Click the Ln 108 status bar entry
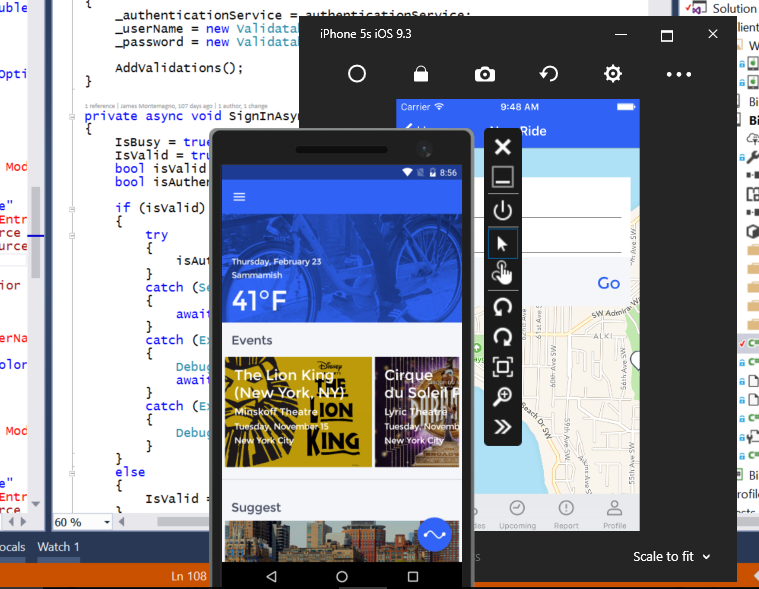759x589 pixels. (188, 576)
